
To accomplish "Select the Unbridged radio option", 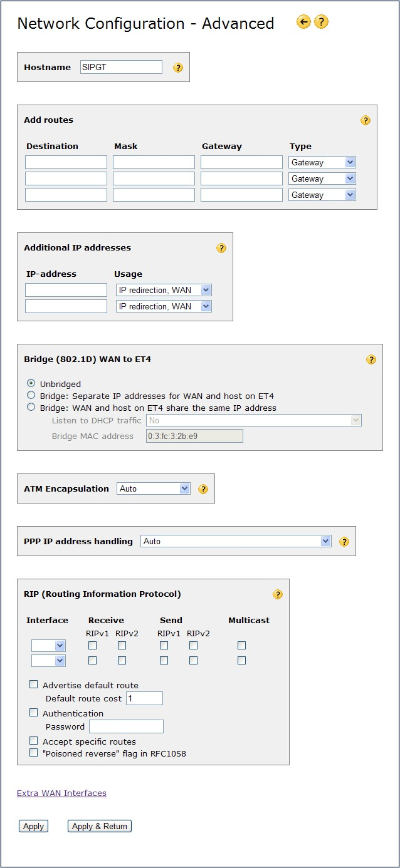I will tap(31, 383).
